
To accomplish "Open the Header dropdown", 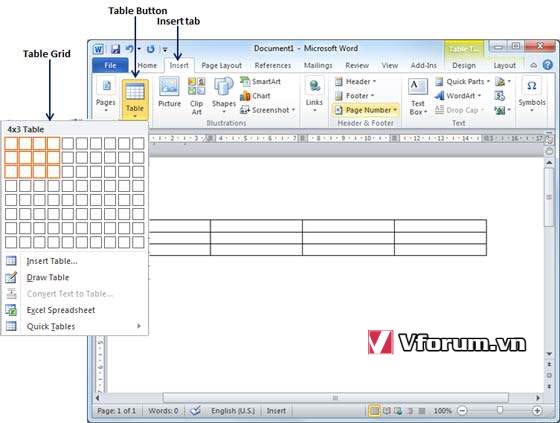I will 355,81.
